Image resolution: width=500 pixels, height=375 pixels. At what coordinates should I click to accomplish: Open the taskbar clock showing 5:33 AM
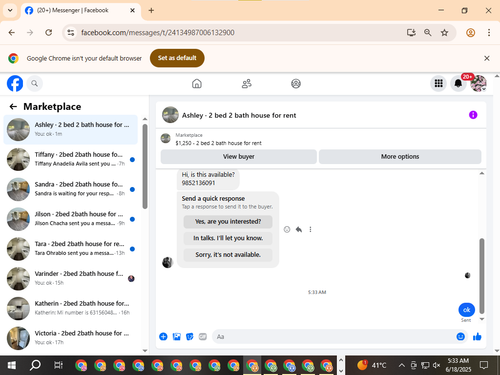(458, 365)
